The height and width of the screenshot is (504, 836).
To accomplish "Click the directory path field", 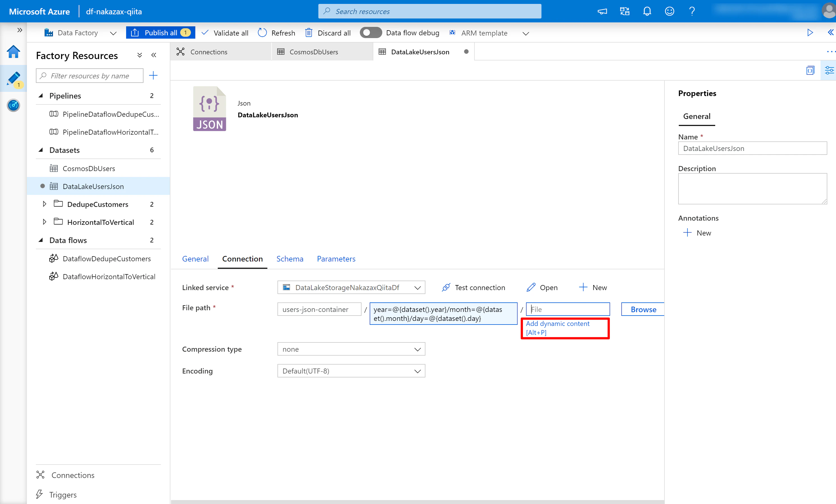I will click(443, 314).
